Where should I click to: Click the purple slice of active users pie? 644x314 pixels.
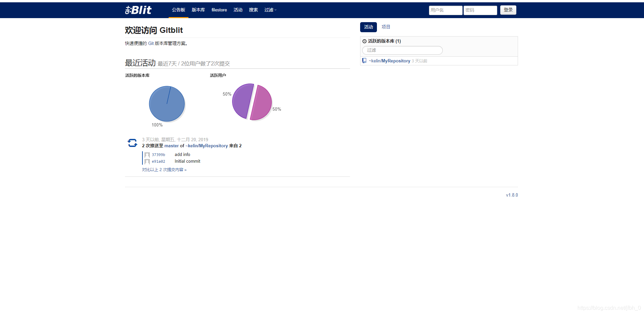click(x=243, y=101)
